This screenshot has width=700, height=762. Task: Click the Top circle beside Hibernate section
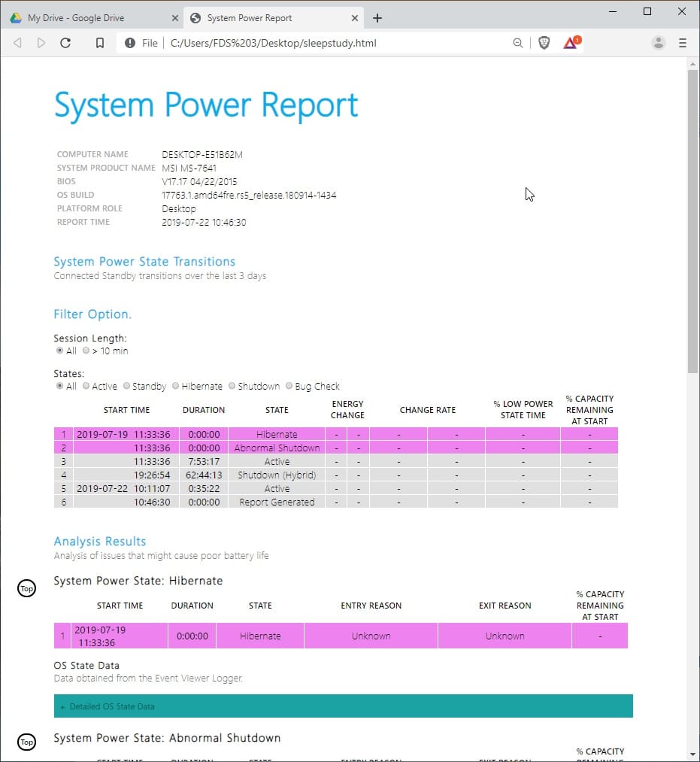tap(27, 588)
